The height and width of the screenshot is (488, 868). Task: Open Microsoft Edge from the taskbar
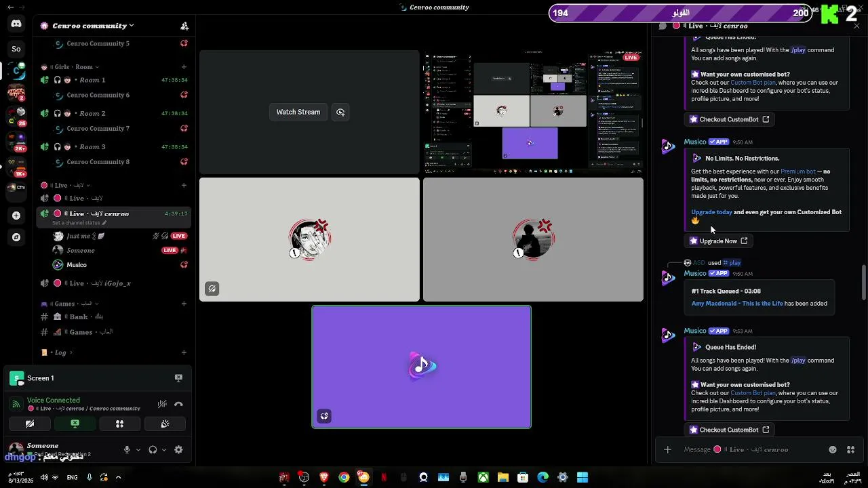tap(542, 477)
